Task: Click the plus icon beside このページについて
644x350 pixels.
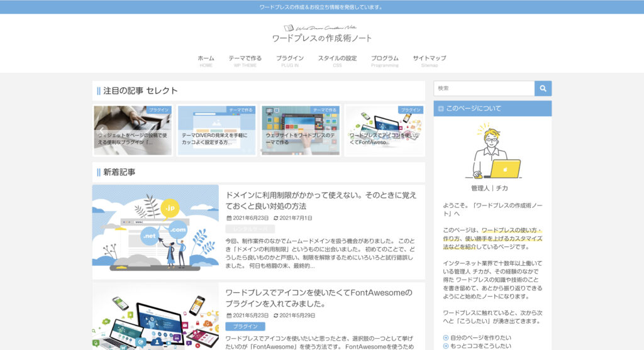Action: (441, 109)
